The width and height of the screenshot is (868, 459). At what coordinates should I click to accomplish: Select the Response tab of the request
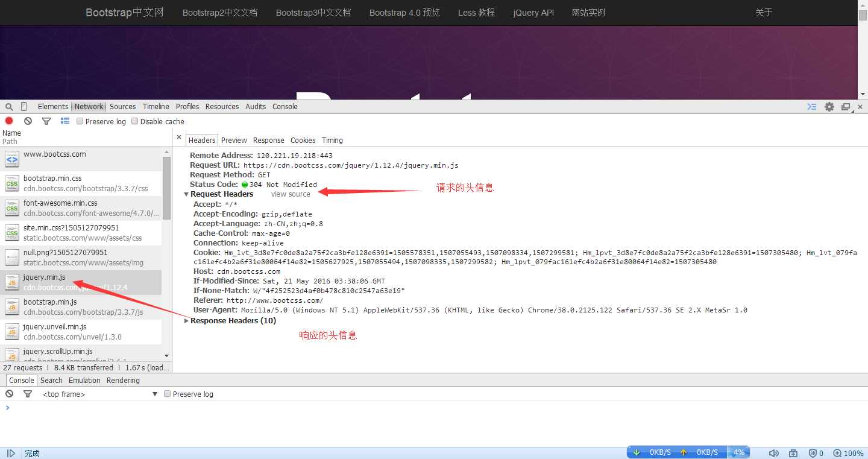pyautogui.click(x=269, y=140)
